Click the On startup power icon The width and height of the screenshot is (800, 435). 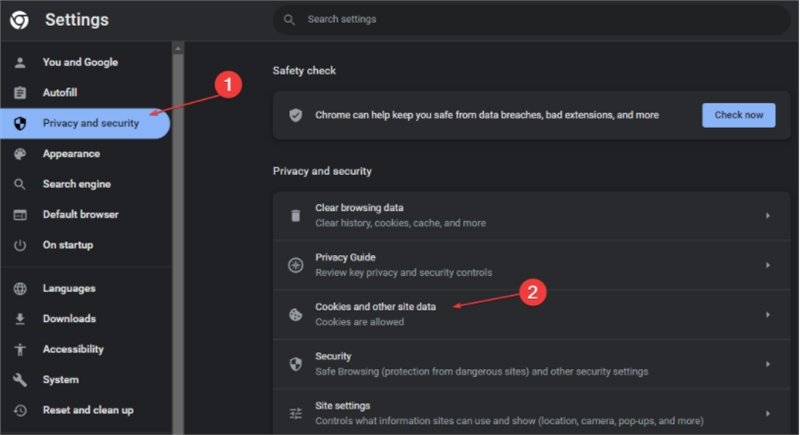(x=20, y=245)
